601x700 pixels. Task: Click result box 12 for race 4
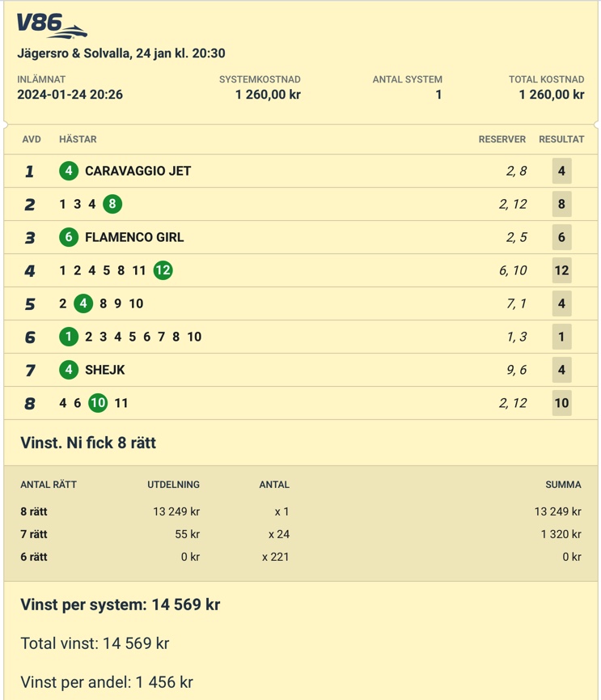tap(561, 270)
